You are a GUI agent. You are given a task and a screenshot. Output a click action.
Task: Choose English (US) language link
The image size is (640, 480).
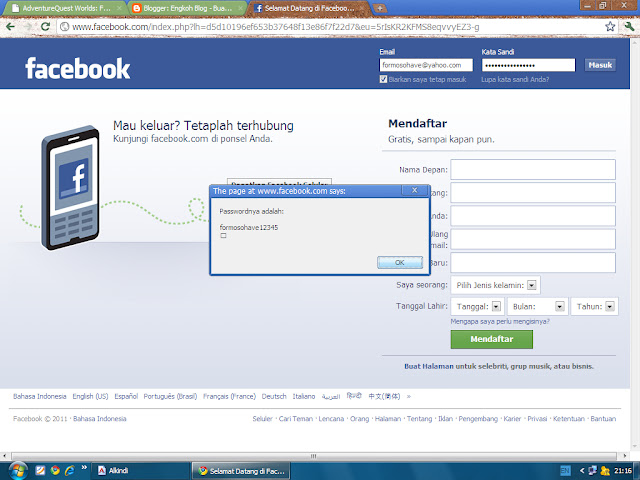coord(90,396)
